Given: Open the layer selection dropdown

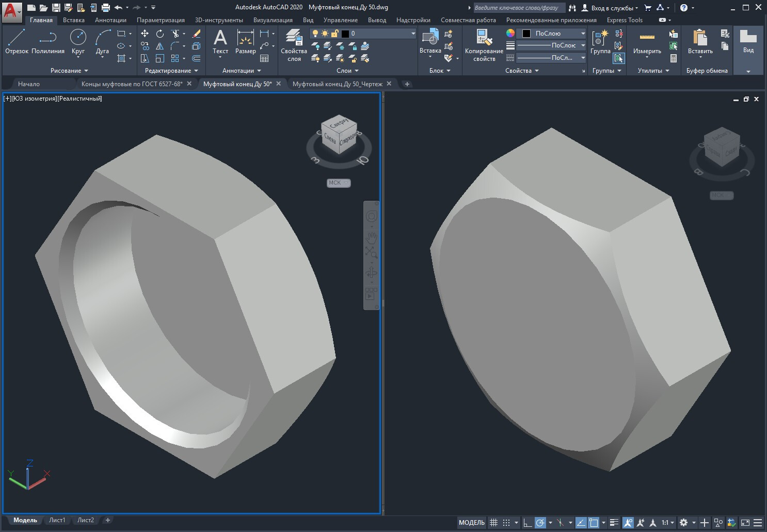Looking at the screenshot, I should point(363,34).
